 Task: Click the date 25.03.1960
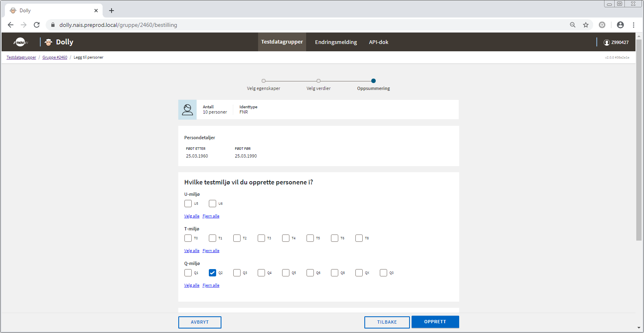coord(197,156)
